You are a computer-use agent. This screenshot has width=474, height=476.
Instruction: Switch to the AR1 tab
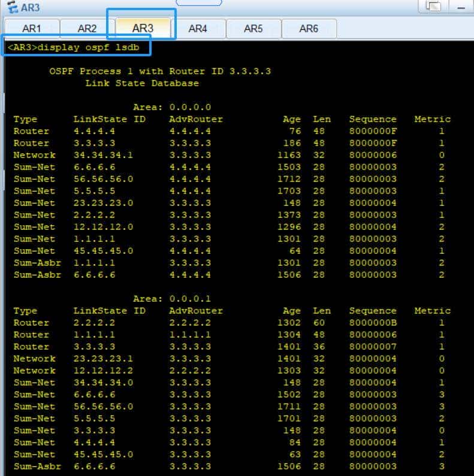click(32, 29)
